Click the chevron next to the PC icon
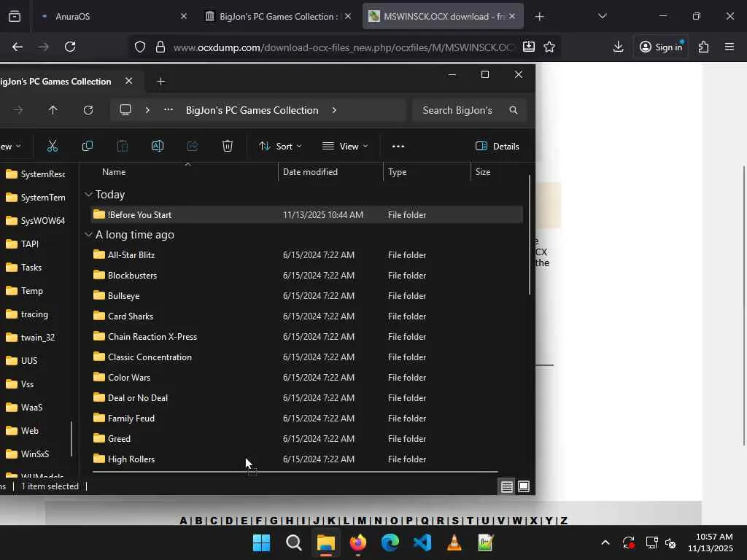Screen dimensions: 747x560 coord(147,110)
